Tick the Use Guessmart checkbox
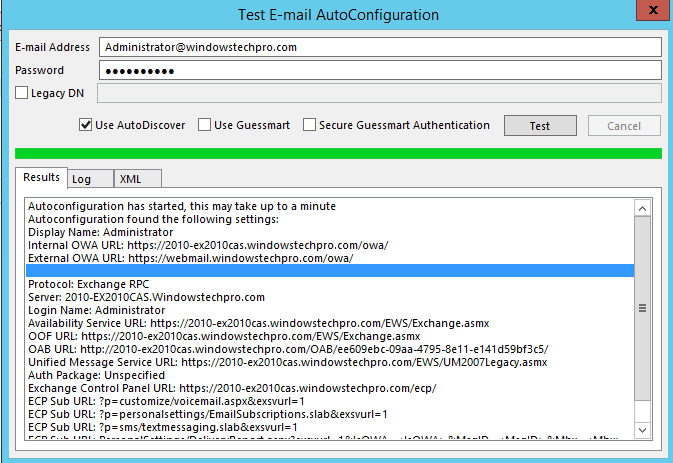The image size is (673, 463). [x=204, y=125]
